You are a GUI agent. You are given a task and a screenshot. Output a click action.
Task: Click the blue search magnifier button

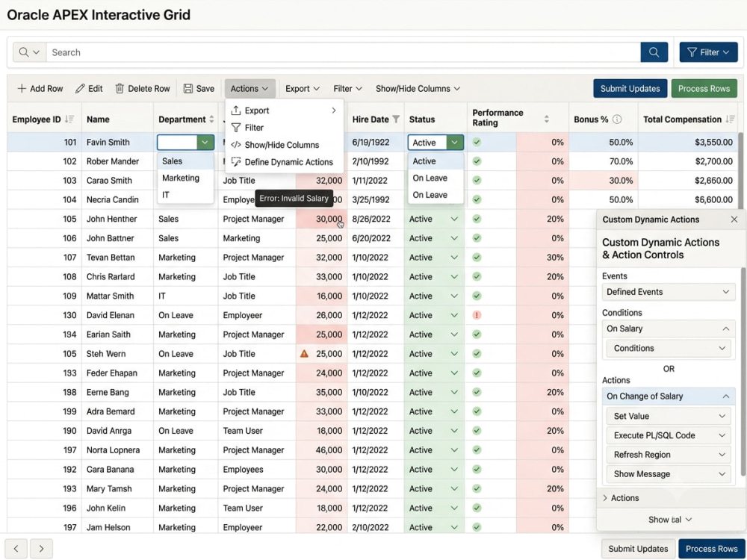coord(654,52)
